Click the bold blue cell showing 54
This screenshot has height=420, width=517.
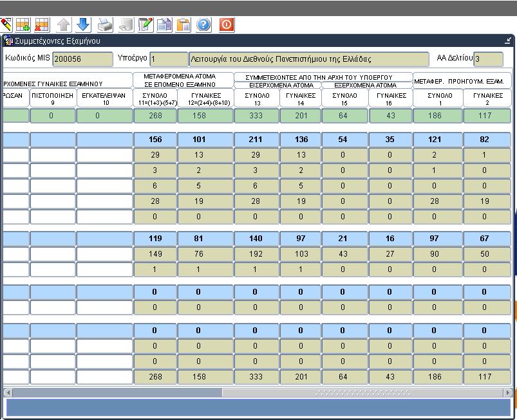[344, 140]
